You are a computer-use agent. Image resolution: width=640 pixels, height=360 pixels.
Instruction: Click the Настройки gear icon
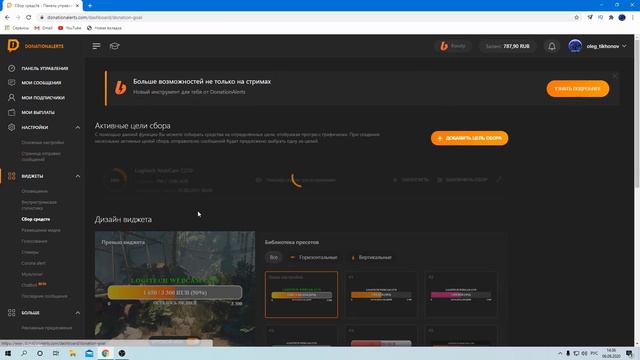11,127
